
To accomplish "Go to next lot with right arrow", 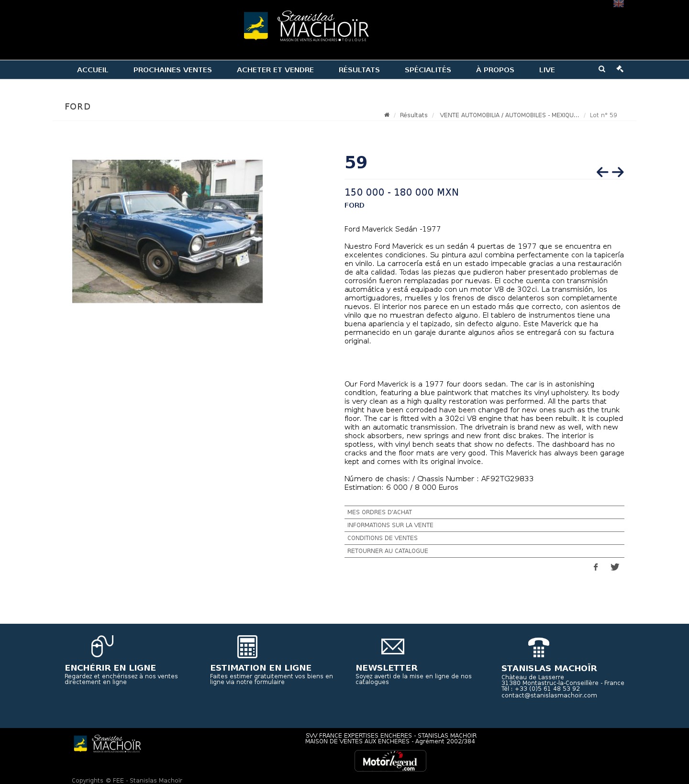I will coord(618,172).
